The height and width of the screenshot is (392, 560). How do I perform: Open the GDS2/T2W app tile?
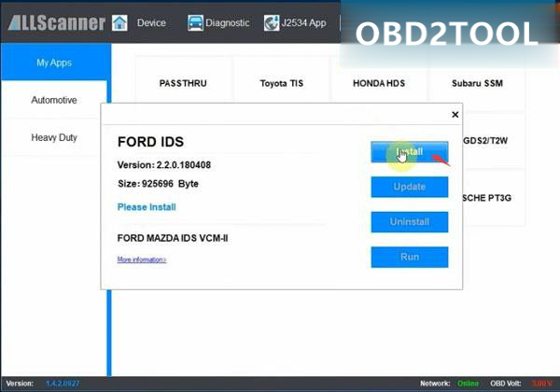click(x=494, y=141)
